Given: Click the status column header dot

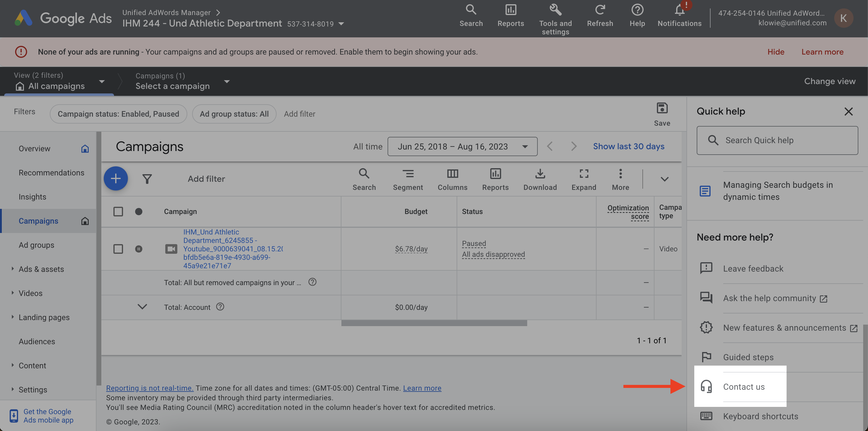Looking at the screenshot, I should click(138, 212).
